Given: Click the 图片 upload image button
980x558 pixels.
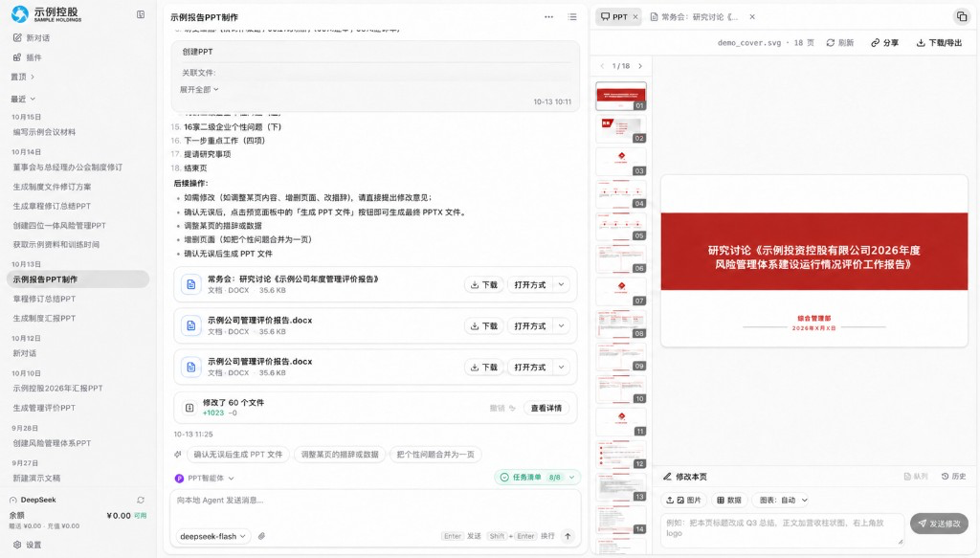Looking at the screenshot, I should pyautogui.click(x=683, y=500).
